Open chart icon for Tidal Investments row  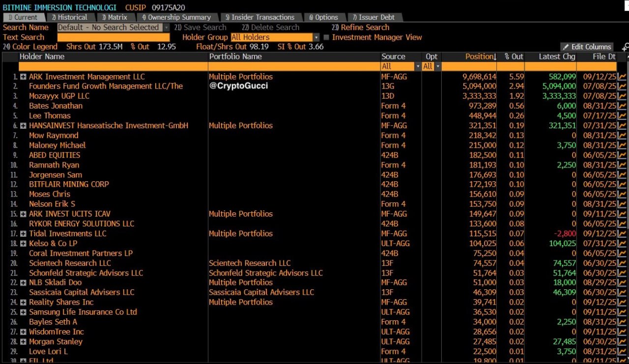click(622, 233)
